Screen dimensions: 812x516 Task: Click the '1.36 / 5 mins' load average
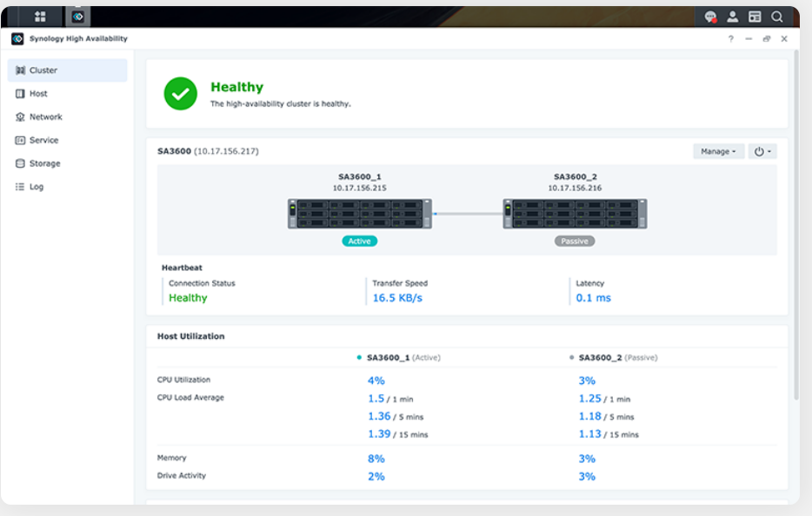tap(396, 417)
